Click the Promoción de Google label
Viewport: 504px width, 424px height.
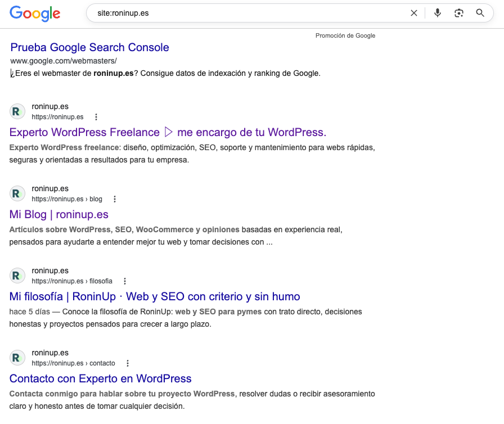click(x=345, y=35)
